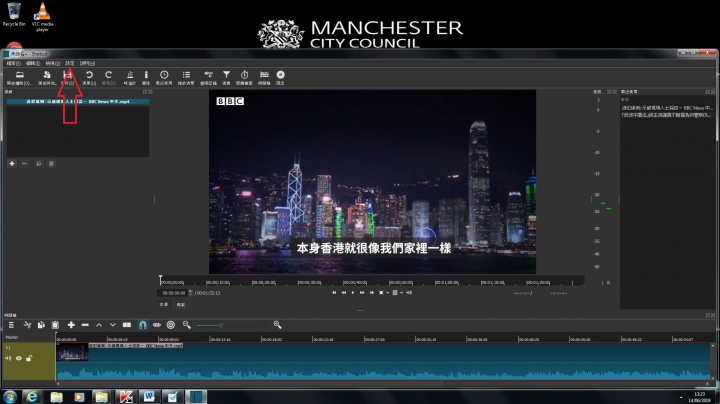Open the Properties info icon
720x404 pixels.
[x=146, y=75]
